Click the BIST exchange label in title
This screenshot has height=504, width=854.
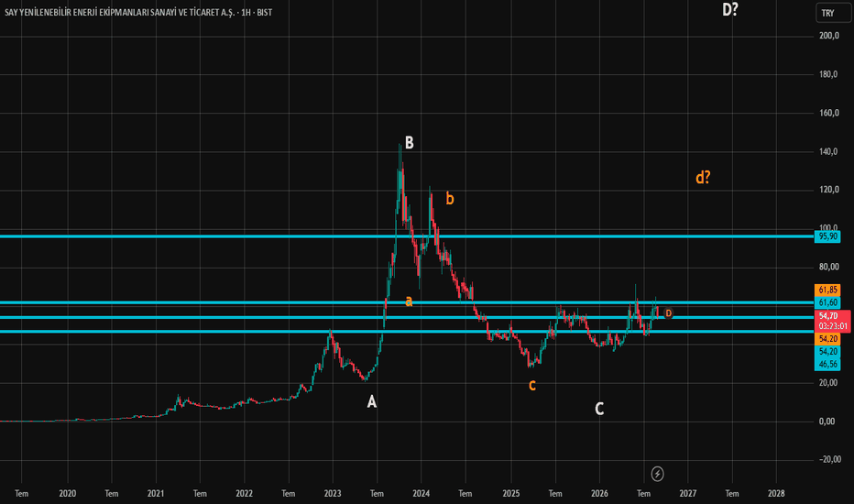264,13
